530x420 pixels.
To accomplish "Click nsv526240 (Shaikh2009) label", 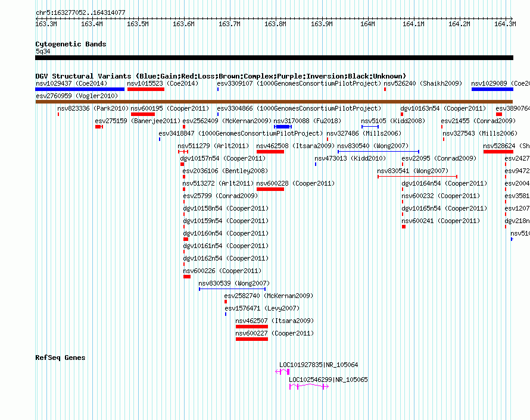I will (x=423, y=83).
